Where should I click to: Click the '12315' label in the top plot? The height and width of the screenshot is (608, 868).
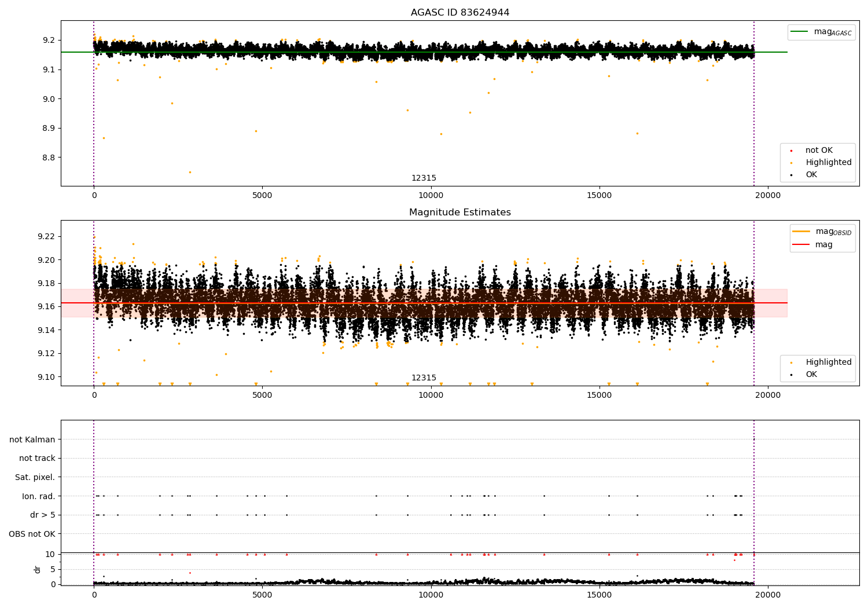point(424,178)
